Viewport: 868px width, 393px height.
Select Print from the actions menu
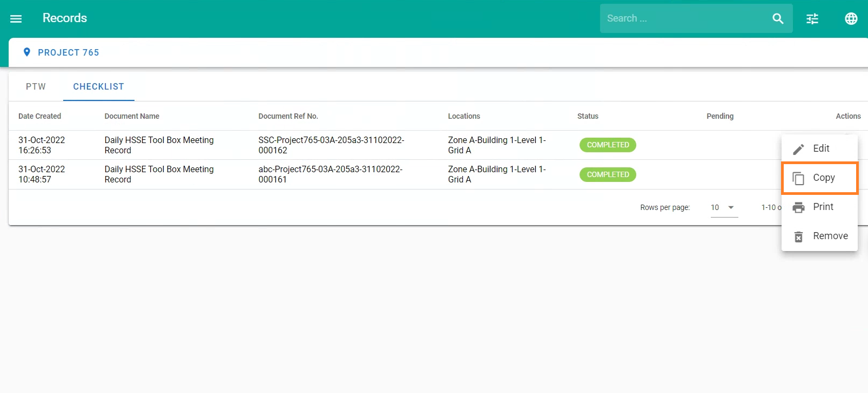(819, 207)
